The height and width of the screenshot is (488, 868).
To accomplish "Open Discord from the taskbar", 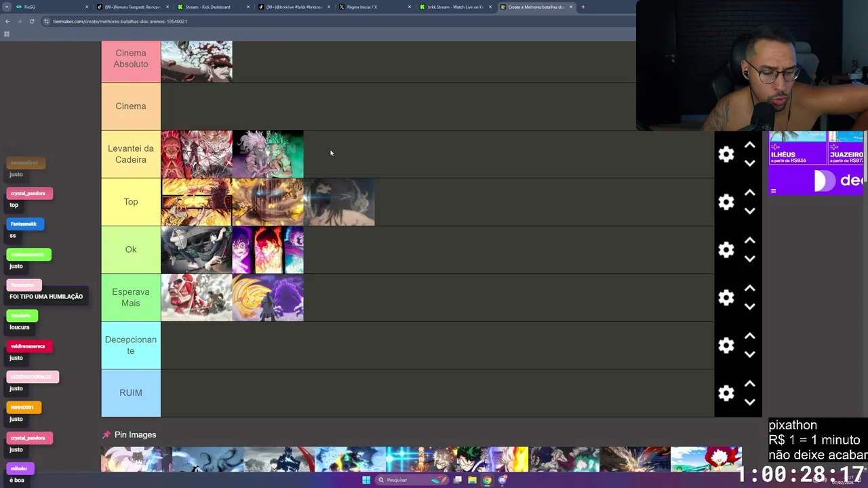I will point(502,480).
